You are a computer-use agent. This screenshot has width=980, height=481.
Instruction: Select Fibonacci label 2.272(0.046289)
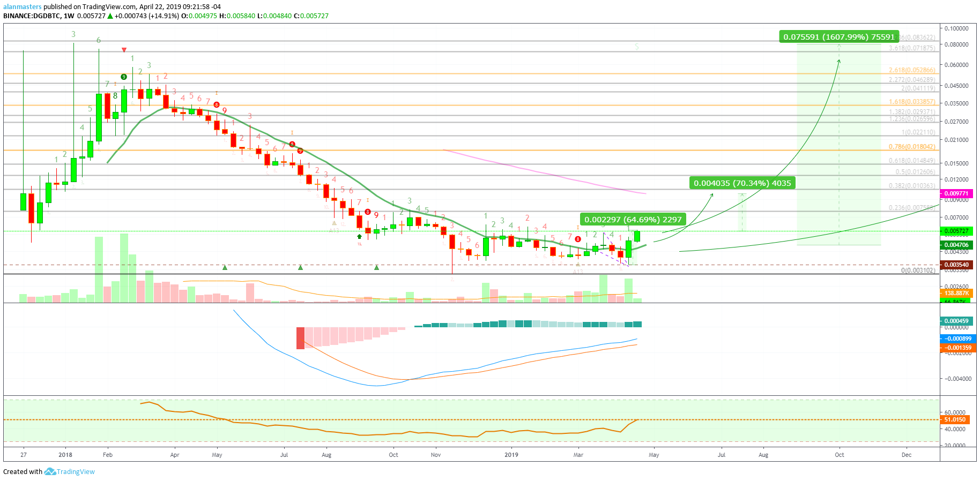pyautogui.click(x=911, y=80)
